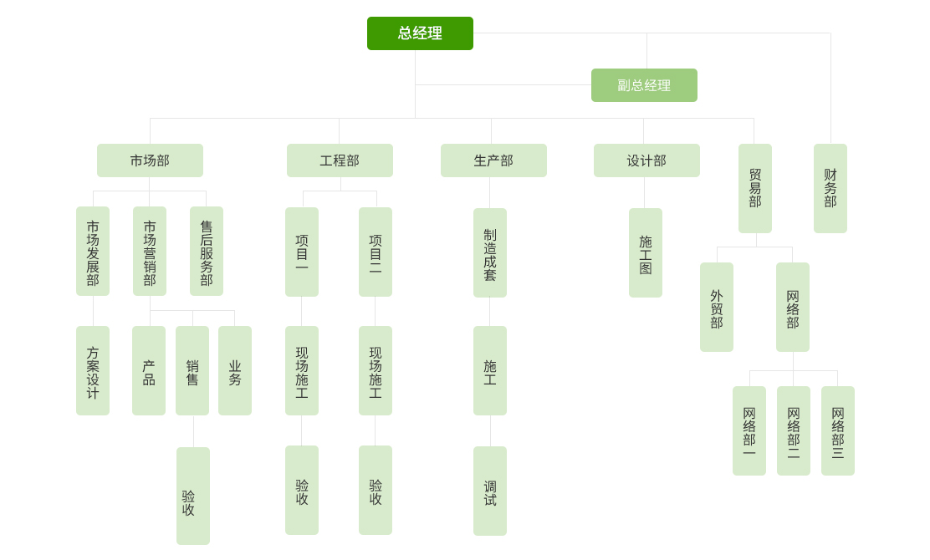
Task: Click the 网络部三 node
Action: tap(838, 431)
